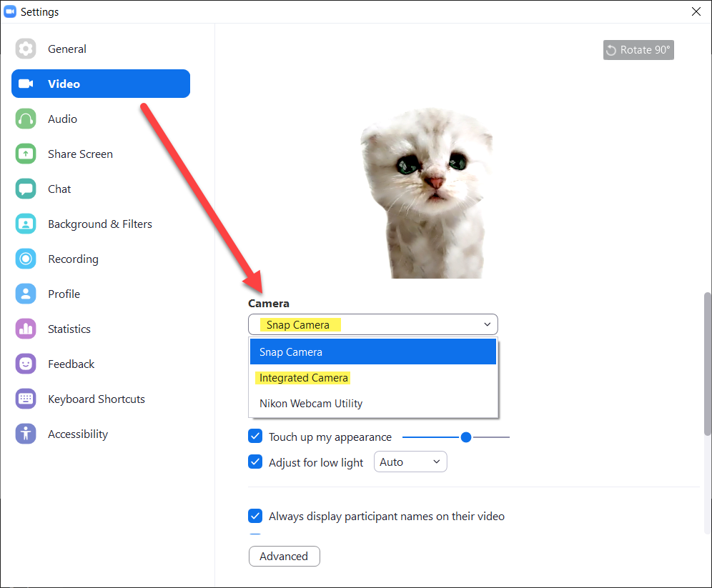Disable Adjust for low light checkbox
This screenshot has width=712, height=588.
[x=255, y=462]
